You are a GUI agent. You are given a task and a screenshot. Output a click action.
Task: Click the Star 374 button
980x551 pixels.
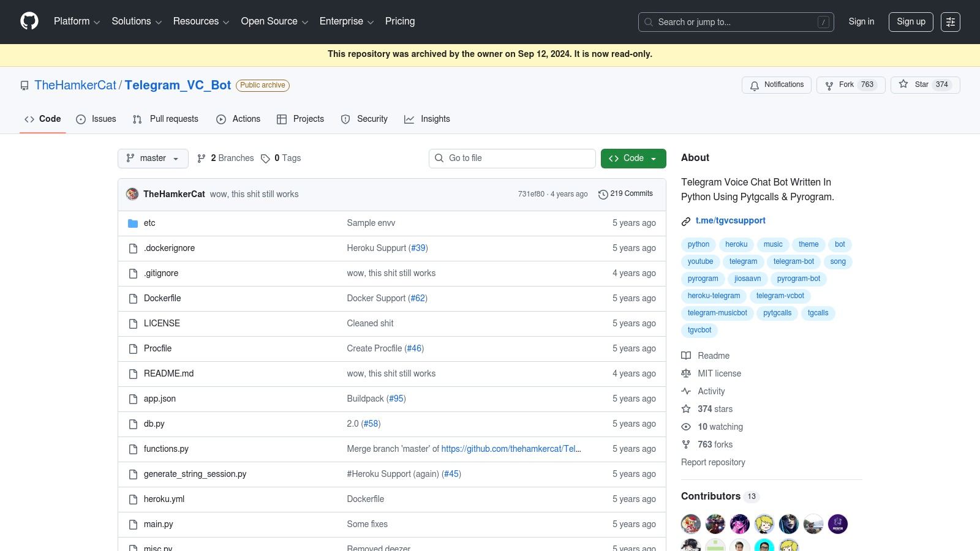pyautogui.click(x=925, y=85)
